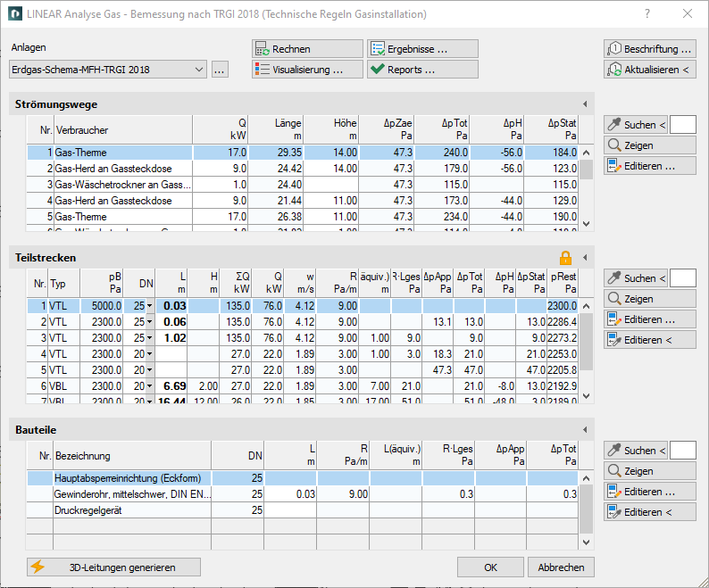Click Teilstrecken scrollbar down arrow
The image size is (709, 588).
click(x=587, y=396)
